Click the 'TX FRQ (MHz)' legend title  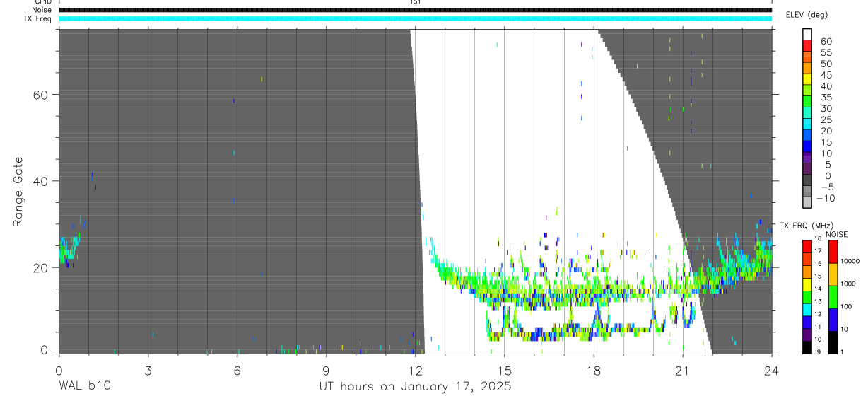click(807, 226)
